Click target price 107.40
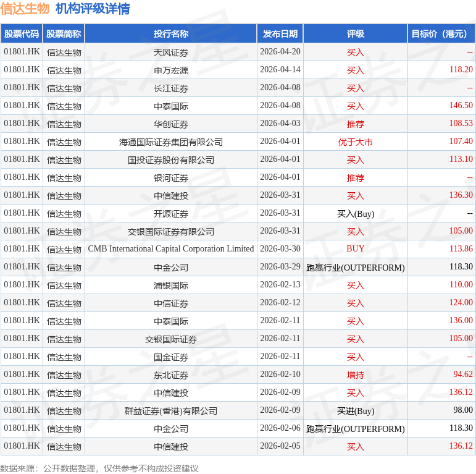 (461, 142)
